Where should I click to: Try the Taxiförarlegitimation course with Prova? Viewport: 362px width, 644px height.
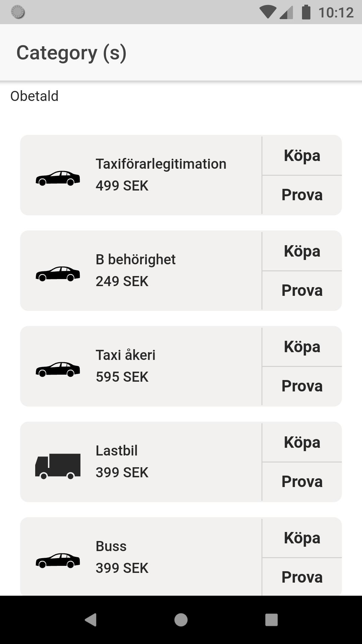coord(302,195)
